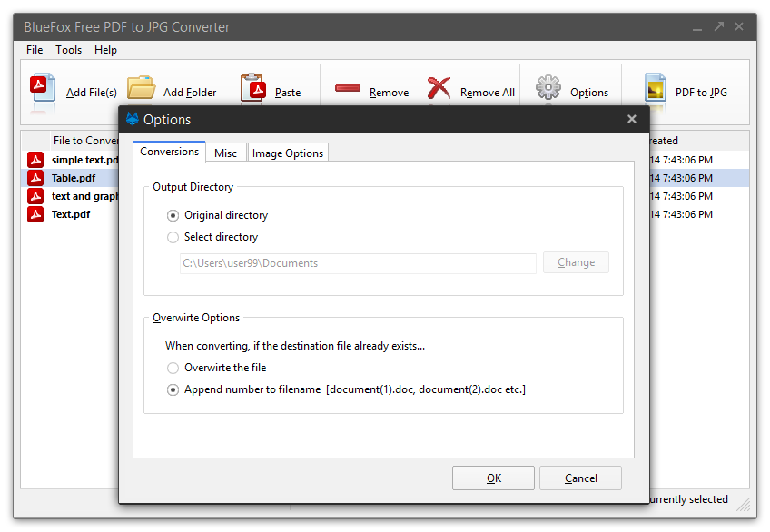The width and height of the screenshot is (770, 532).
Task: Click the output directory path field
Action: (358, 263)
